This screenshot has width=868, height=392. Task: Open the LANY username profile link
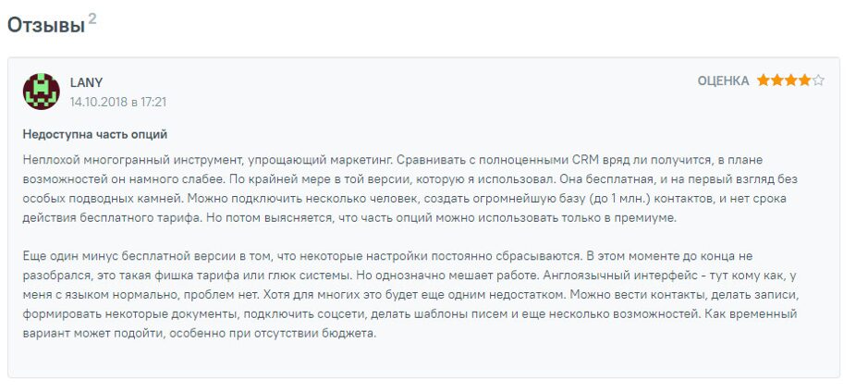[86, 82]
